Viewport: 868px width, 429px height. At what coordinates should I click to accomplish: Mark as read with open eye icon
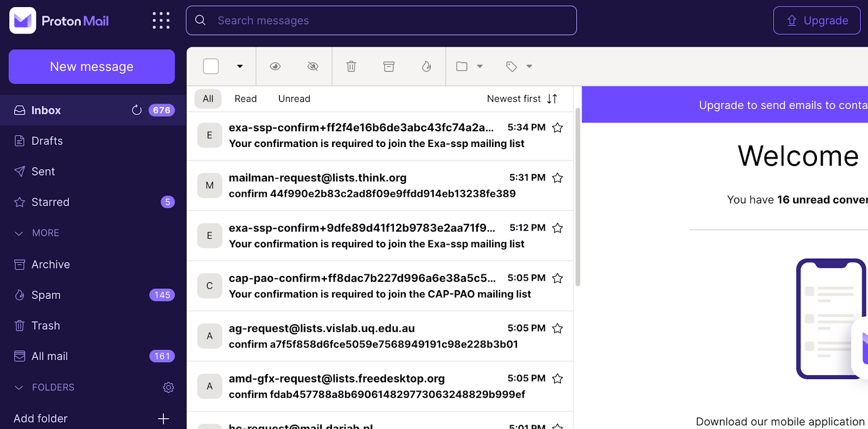click(x=275, y=66)
